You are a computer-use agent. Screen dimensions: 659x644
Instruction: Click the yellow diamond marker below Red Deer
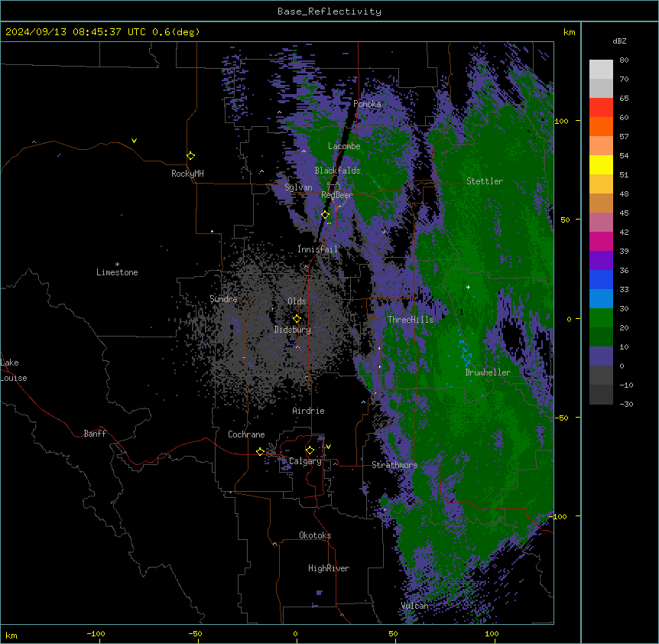coord(326,215)
